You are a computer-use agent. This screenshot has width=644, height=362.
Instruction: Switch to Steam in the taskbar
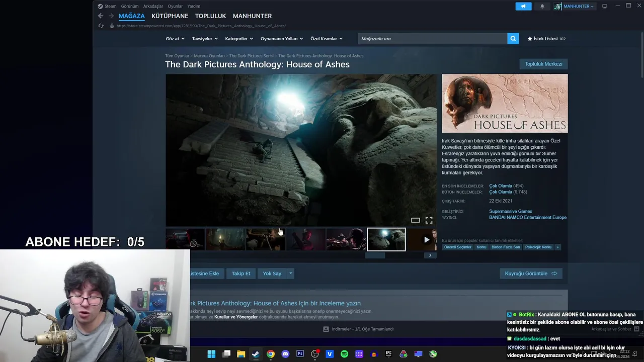(256, 354)
